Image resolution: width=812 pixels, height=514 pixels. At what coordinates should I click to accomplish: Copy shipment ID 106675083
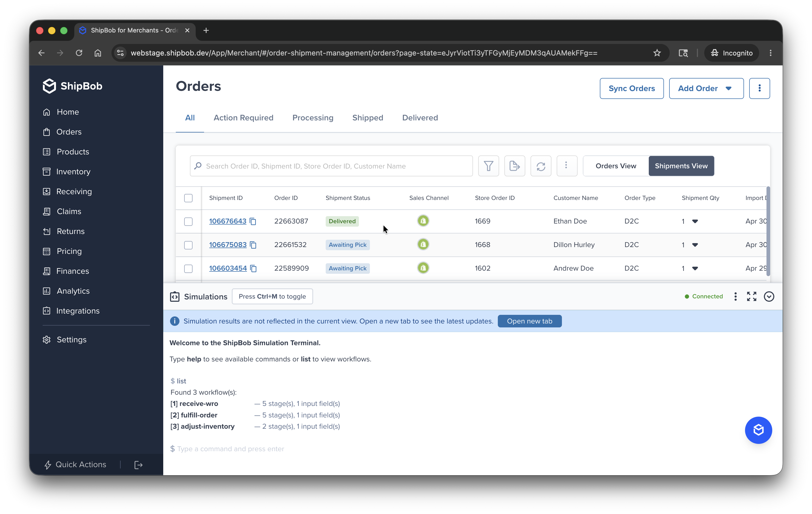point(253,245)
